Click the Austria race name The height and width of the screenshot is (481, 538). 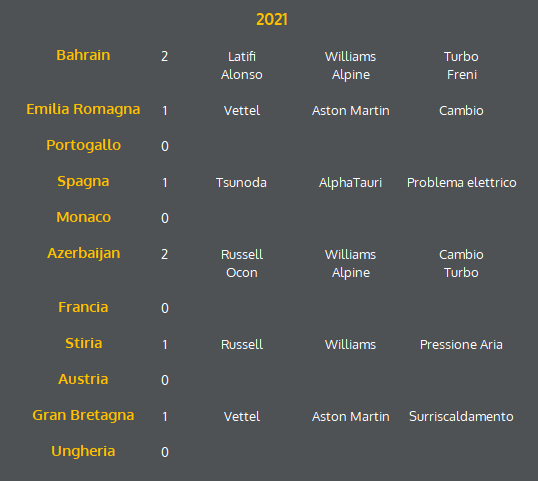point(83,379)
